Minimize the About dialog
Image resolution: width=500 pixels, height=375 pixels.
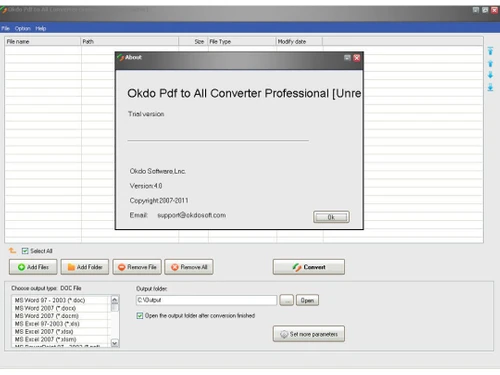click(347, 58)
